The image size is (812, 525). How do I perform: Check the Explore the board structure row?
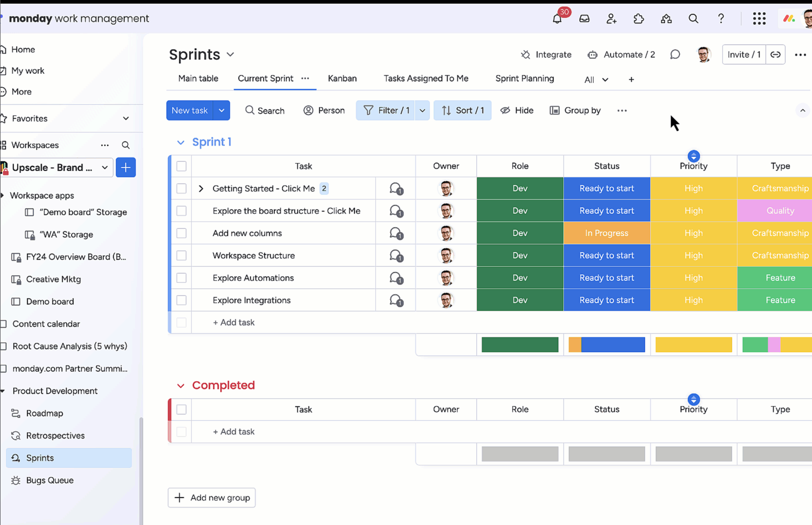[181, 211]
